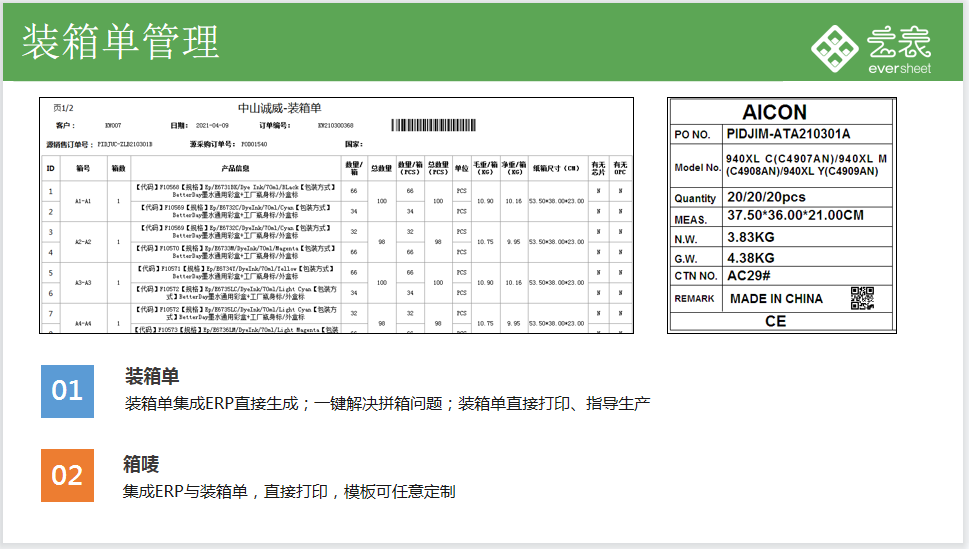Click the N.W. field label

[685, 239]
